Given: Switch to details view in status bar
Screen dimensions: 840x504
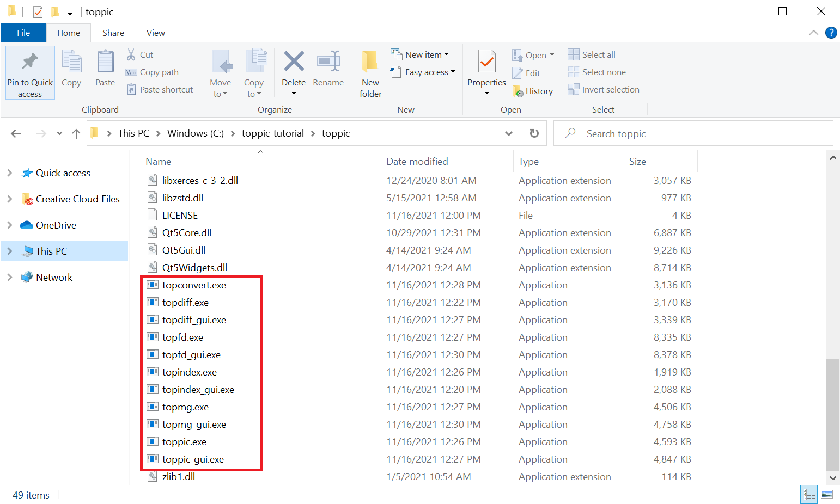Looking at the screenshot, I should coord(809,494).
